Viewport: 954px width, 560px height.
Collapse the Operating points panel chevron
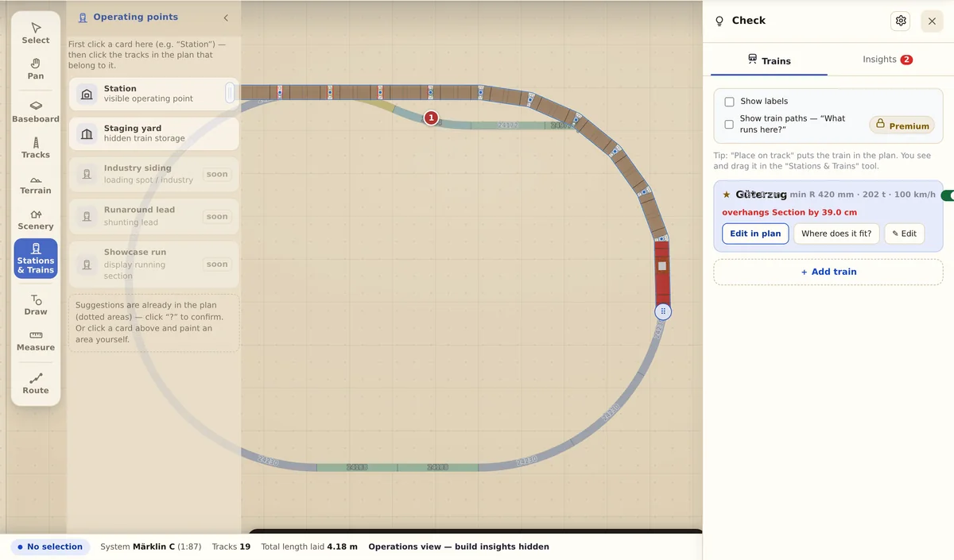pos(226,17)
